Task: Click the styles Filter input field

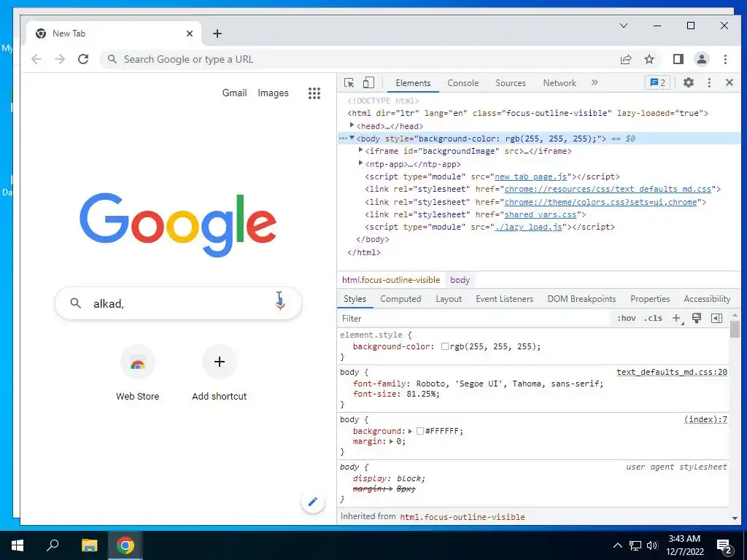Action: 474,319
